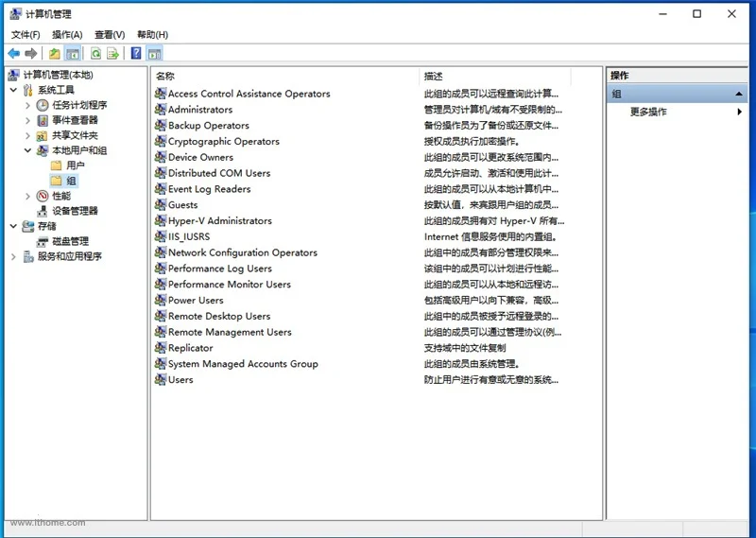Expand the 共享文件夹 node

pos(27,135)
